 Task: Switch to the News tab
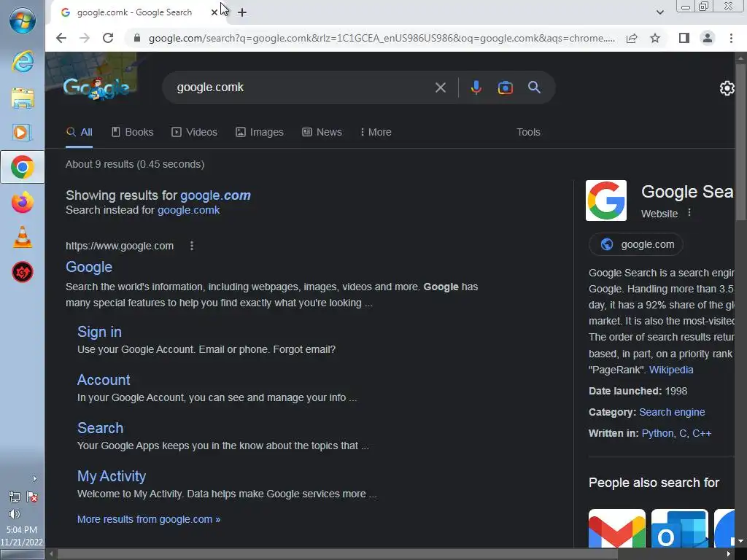point(322,133)
